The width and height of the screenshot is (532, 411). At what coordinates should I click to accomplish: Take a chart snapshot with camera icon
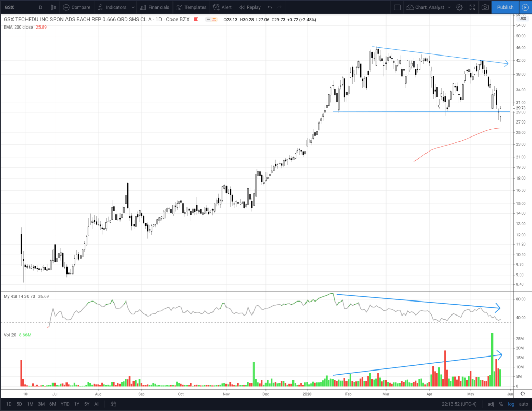click(x=484, y=7)
